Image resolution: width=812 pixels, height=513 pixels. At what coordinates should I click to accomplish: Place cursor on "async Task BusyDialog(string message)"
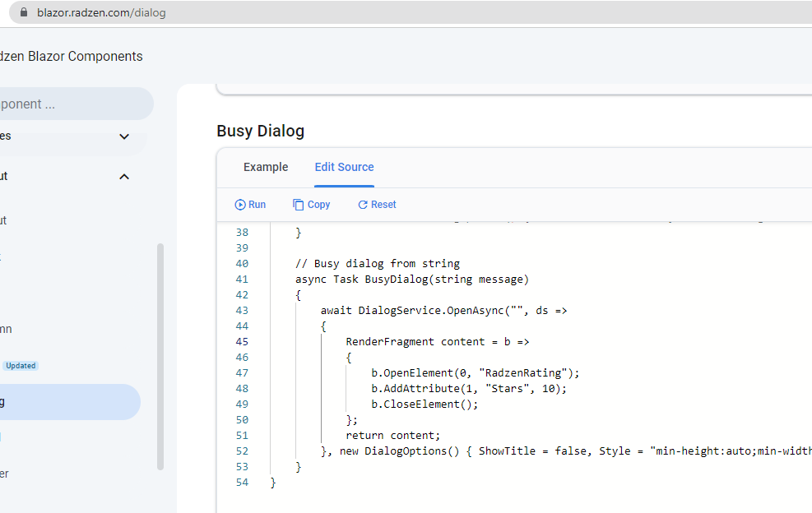click(412, 279)
